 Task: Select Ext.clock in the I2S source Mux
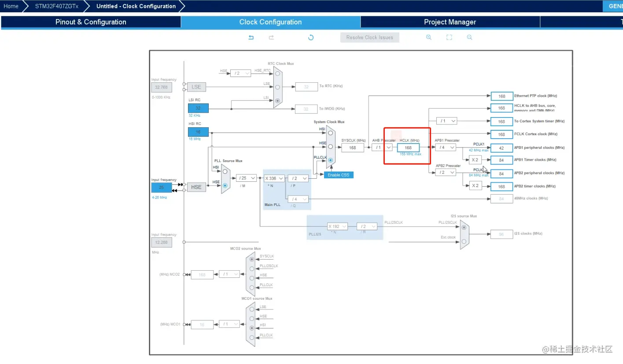click(464, 241)
